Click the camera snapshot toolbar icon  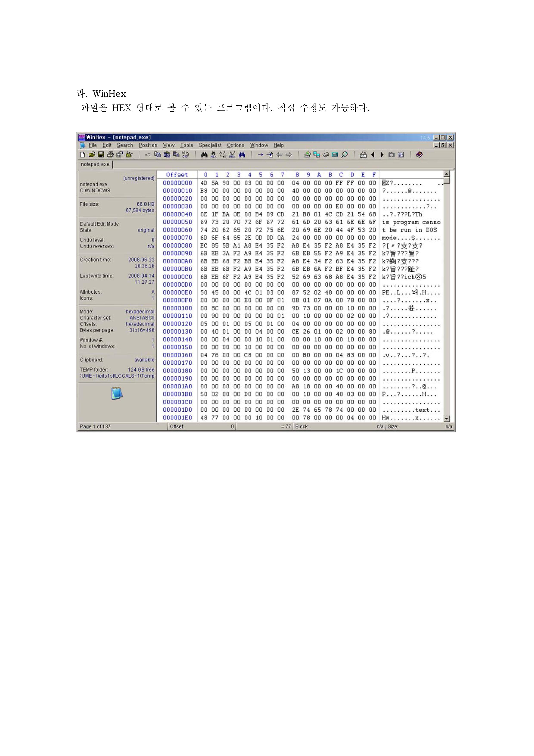point(392,155)
